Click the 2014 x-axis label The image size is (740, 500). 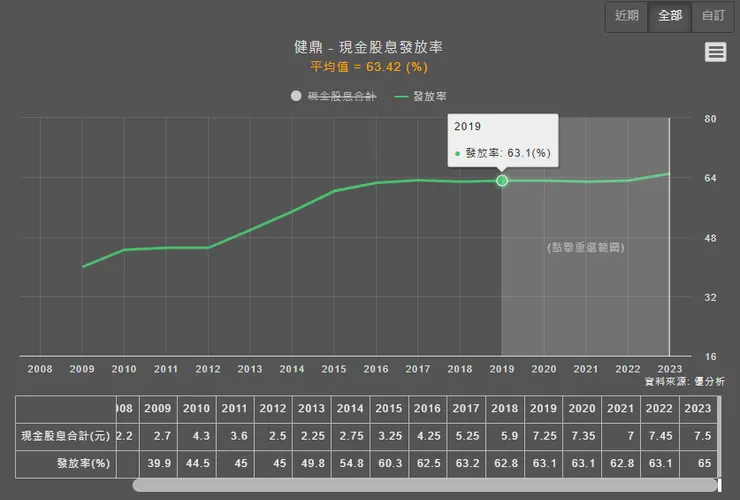(x=292, y=369)
